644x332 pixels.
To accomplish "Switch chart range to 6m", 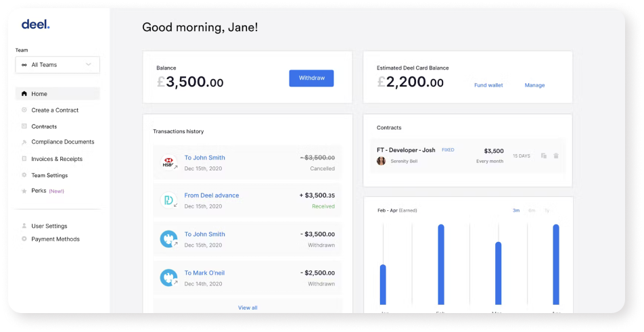I will pyautogui.click(x=532, y=210).
